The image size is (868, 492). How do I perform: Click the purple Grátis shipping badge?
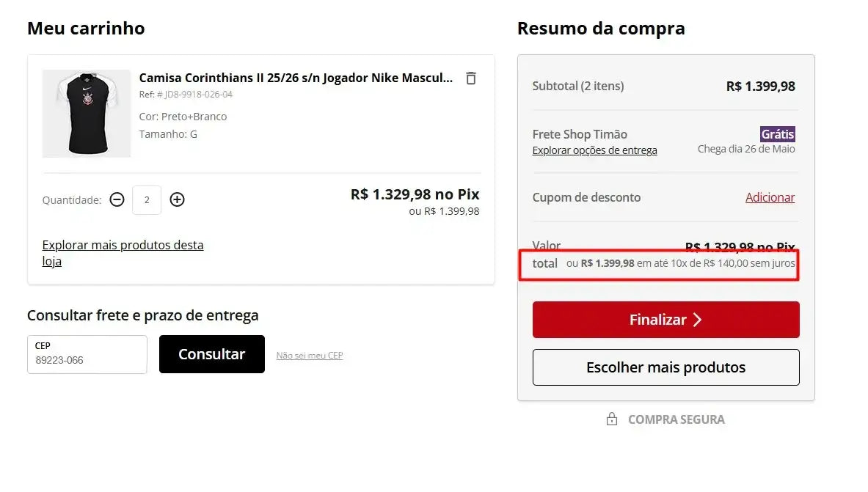point(778,134)
